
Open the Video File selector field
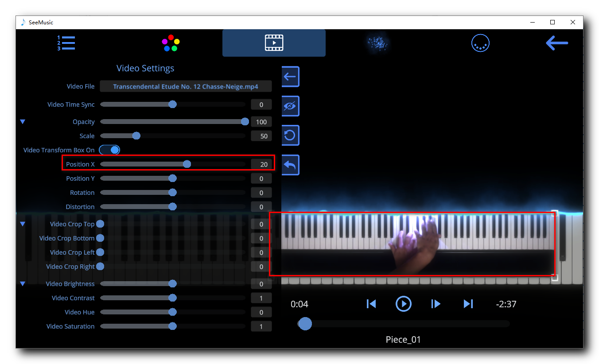coord(186,86)
